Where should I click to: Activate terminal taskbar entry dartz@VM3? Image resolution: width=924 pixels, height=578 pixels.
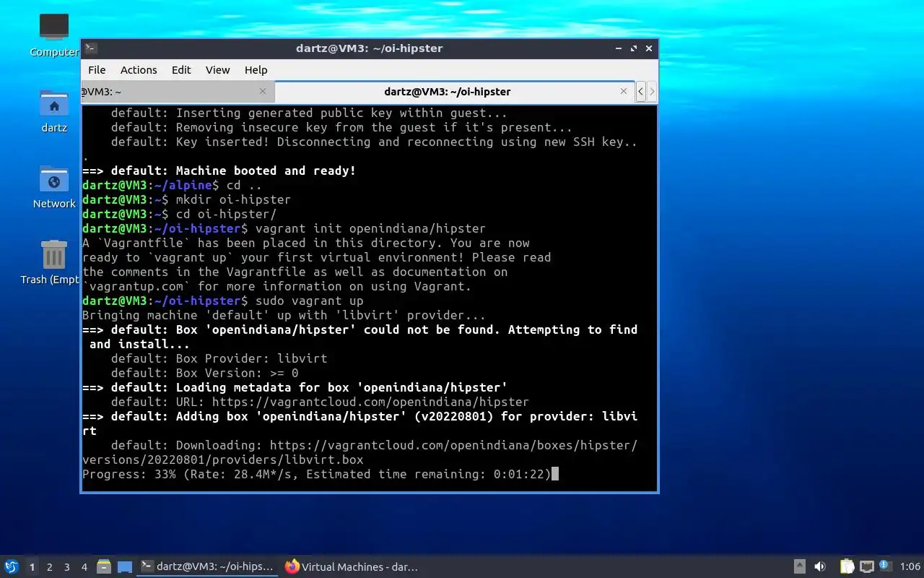(209, 567)
